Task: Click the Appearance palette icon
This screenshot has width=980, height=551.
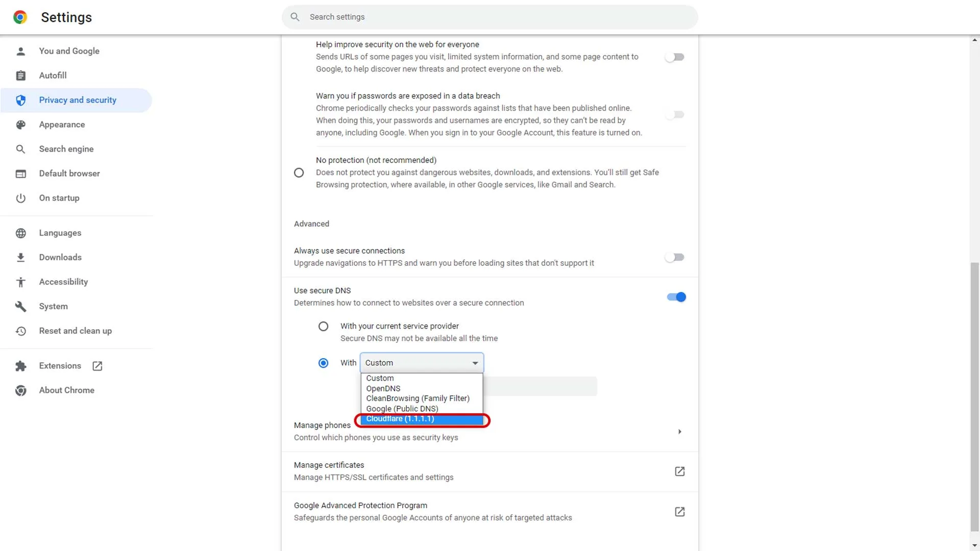Action: click(x=21, y=124)
